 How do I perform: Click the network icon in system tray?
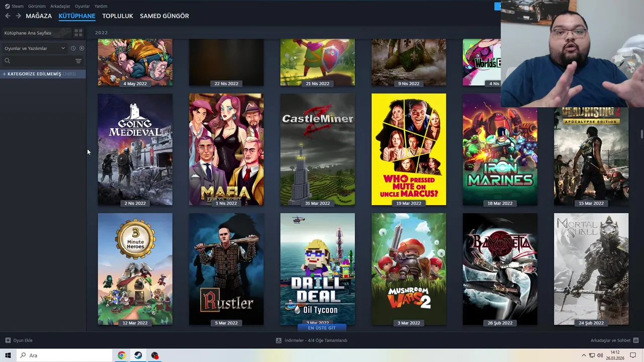point(592,355)
